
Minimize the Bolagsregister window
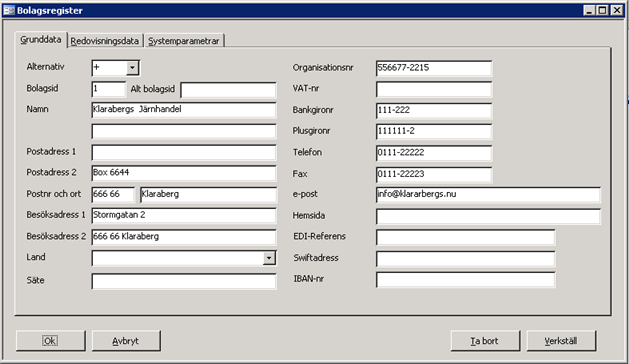pos(589,10)
